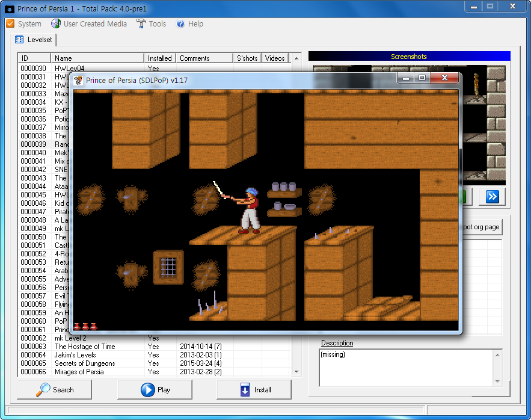Click the Total Pack window's title bar icon
The width and height of the screenshot is (531, 420).
(10, 9)
